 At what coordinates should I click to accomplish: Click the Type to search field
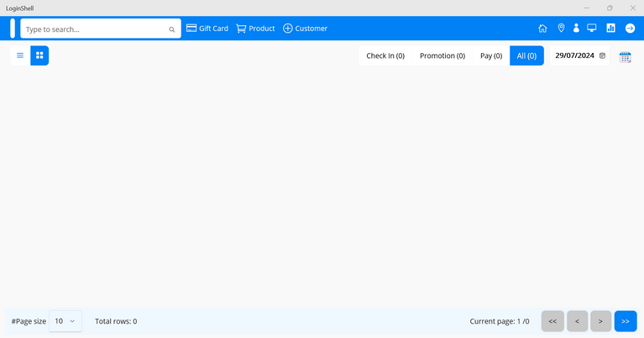pos(92,29)
